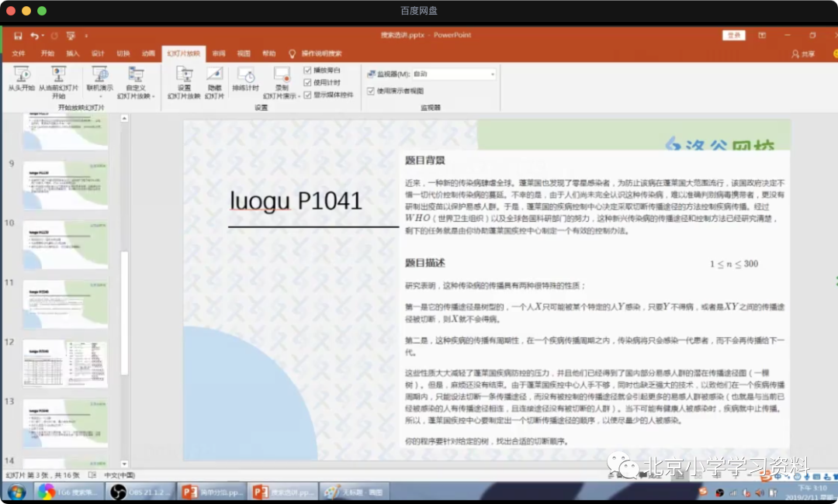The width and height of the screenshot is (838, 504).
Task: Select slide 13 thumbnail
Action: click(x=65, y=423)
